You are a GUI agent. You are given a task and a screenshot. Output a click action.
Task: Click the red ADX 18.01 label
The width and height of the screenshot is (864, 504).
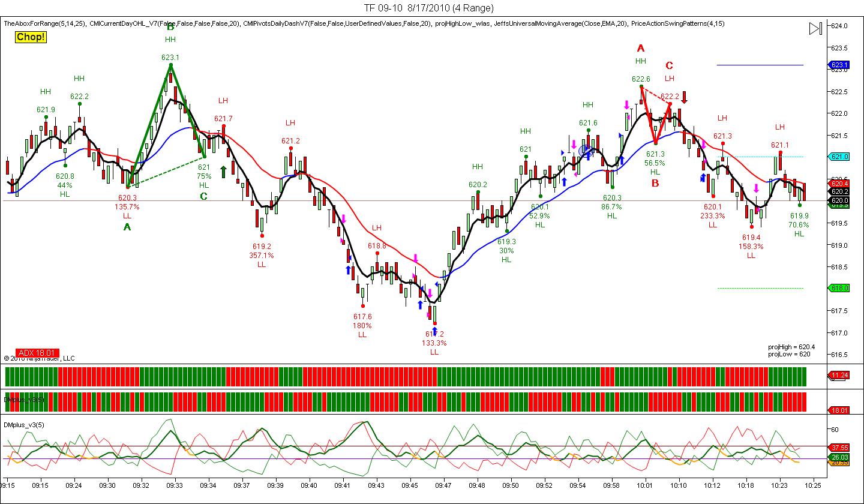[37, 353]
